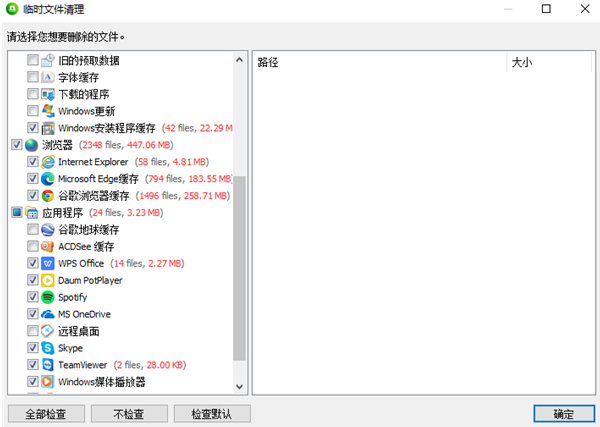Confirm with the 确定 button
600x427 pixels.
tap(564, 414)
